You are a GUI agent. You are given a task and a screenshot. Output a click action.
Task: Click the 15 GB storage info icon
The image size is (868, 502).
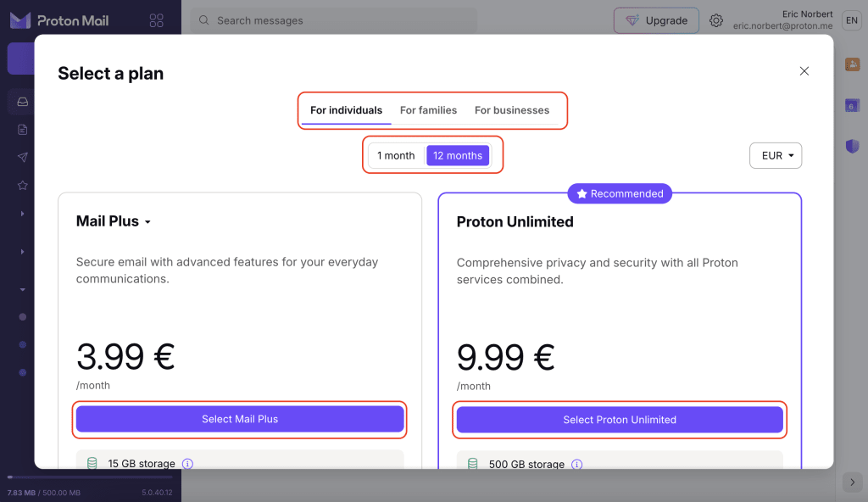[188, 464]
